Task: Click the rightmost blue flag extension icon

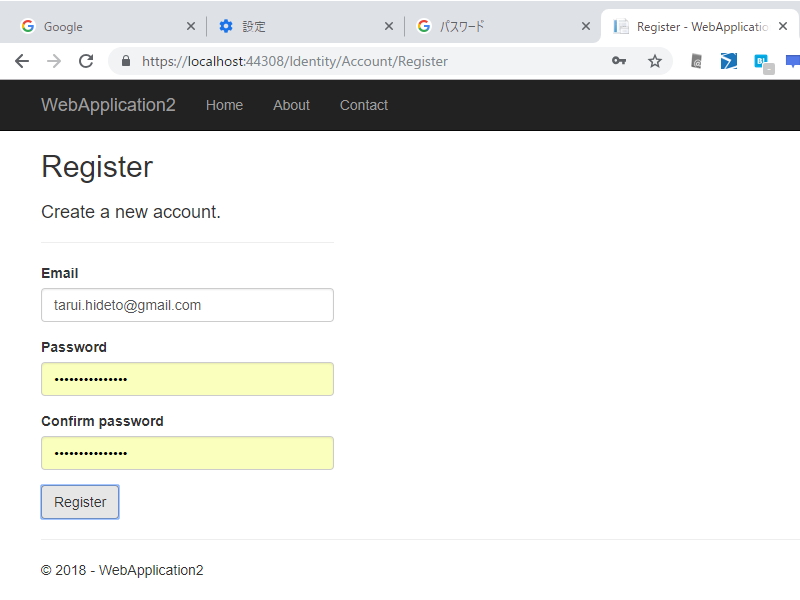Action: tap(793, 62)
